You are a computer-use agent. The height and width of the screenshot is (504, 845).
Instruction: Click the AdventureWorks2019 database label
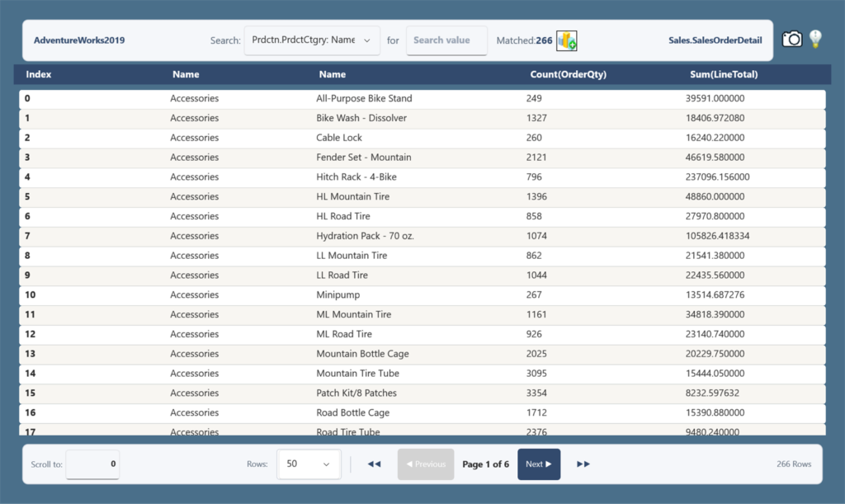pos(79,40)
